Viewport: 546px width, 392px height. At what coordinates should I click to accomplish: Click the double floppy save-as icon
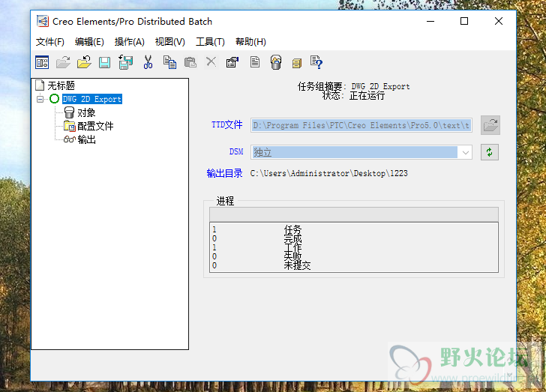click(x=126, y=63)
